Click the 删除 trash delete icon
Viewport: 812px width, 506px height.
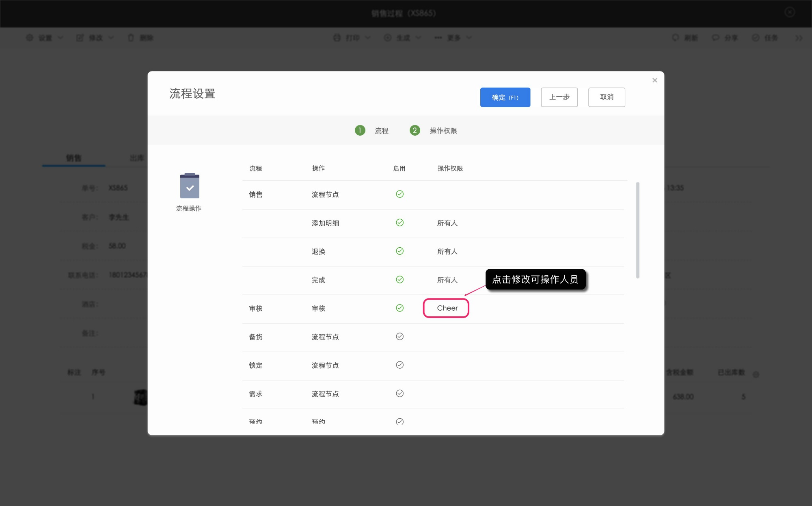click(x=131, y=37)
